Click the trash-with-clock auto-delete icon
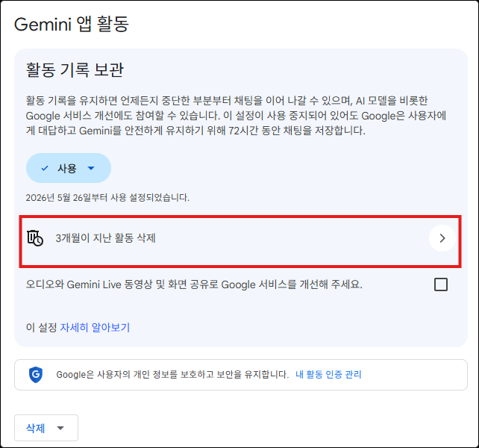This screenshot has height=448, width=479. pyautogui.click(x=35, y=238)
